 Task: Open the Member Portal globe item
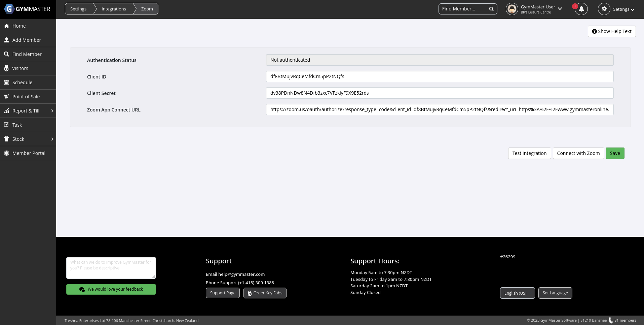pyautogui.click(x=29, y=153)
